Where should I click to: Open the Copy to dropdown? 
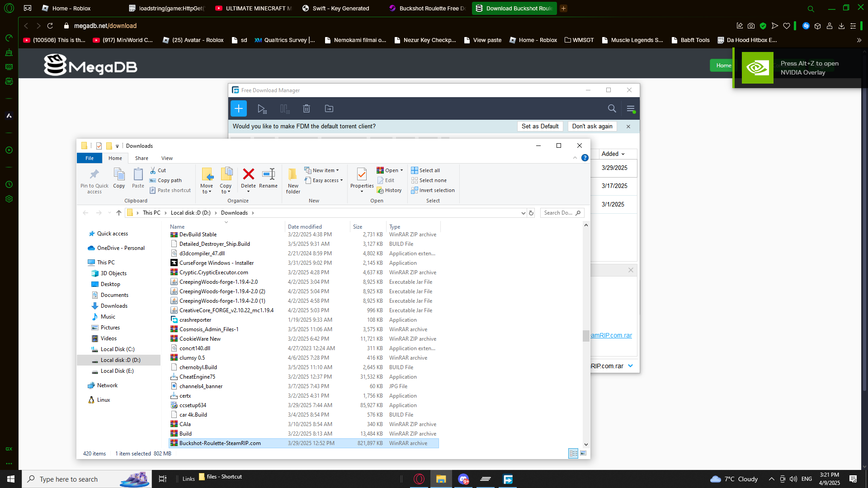(x=226, y=181)
